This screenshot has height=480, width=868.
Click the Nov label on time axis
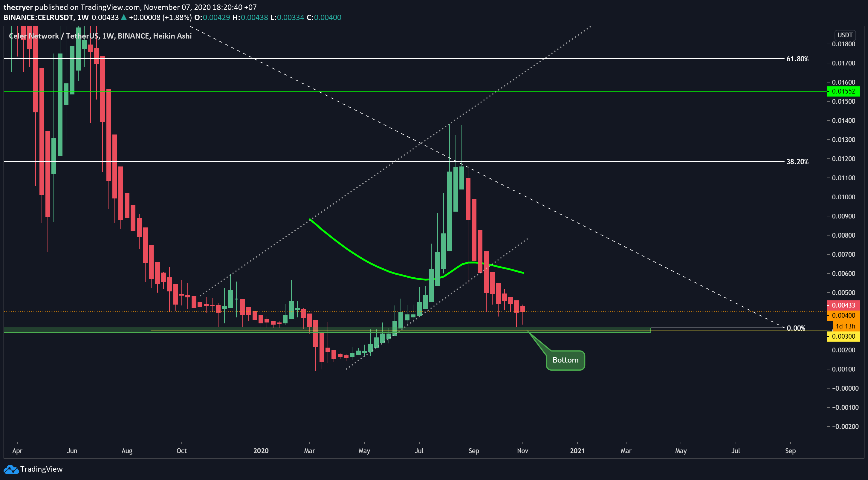tap(522, 451)
